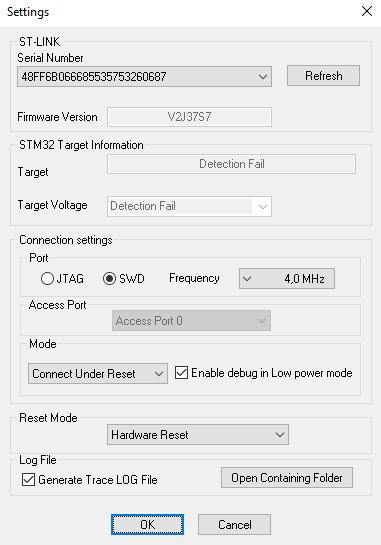
Task: Click the Serial Number dropdown arrow icon
Action: pyautogui.click(x=263, y=77)
